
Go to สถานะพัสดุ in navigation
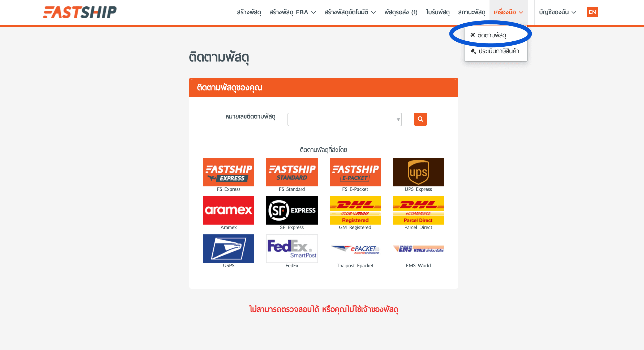tap(471, 12)
